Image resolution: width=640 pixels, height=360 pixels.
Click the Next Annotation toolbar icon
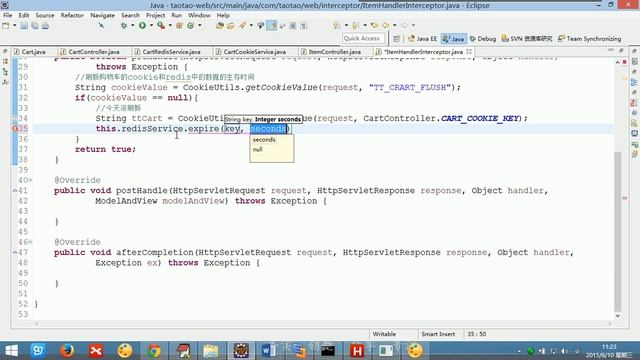coord(336,25)
